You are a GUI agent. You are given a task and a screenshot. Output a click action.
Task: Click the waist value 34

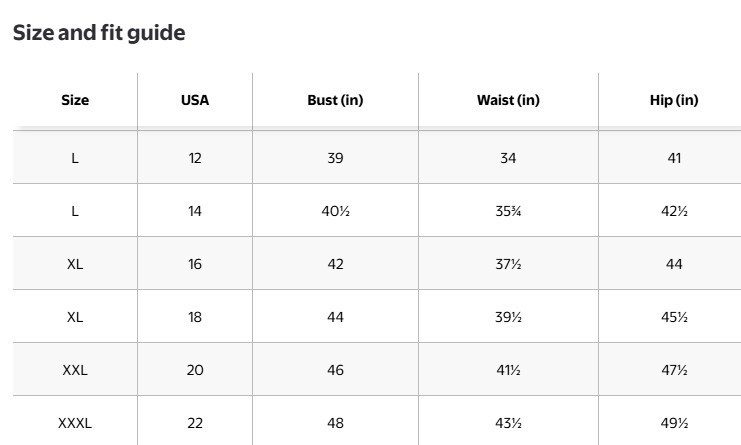click(x=508, y=158)
